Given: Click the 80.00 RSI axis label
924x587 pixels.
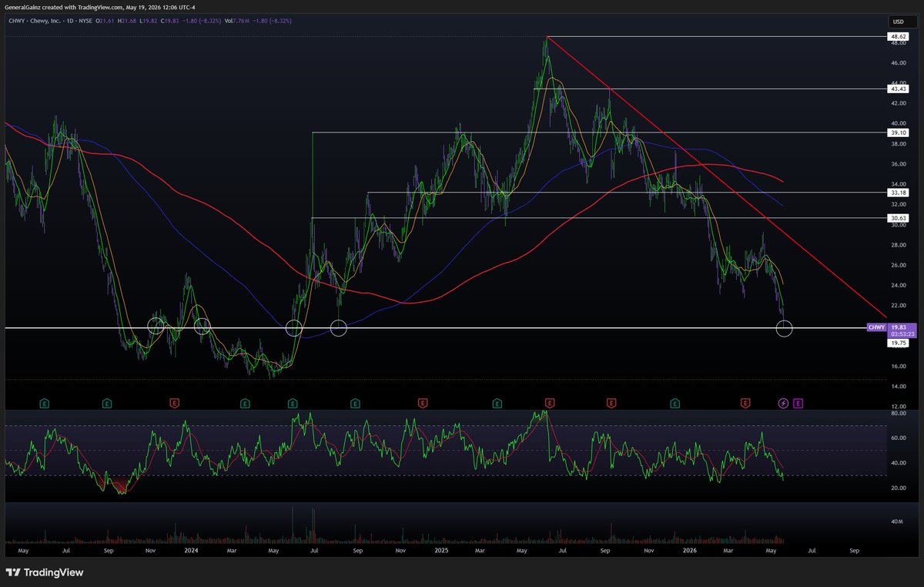Looking at the screenshot, I should (x=898, y=414).
